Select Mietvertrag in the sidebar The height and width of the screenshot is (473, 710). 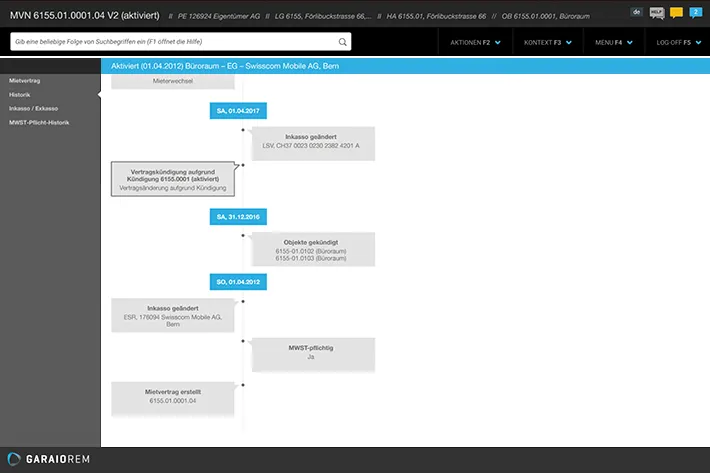tap(25, 79)
